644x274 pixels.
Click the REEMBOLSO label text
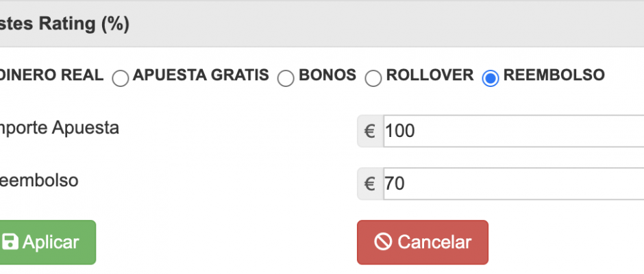tap(554, 75)
